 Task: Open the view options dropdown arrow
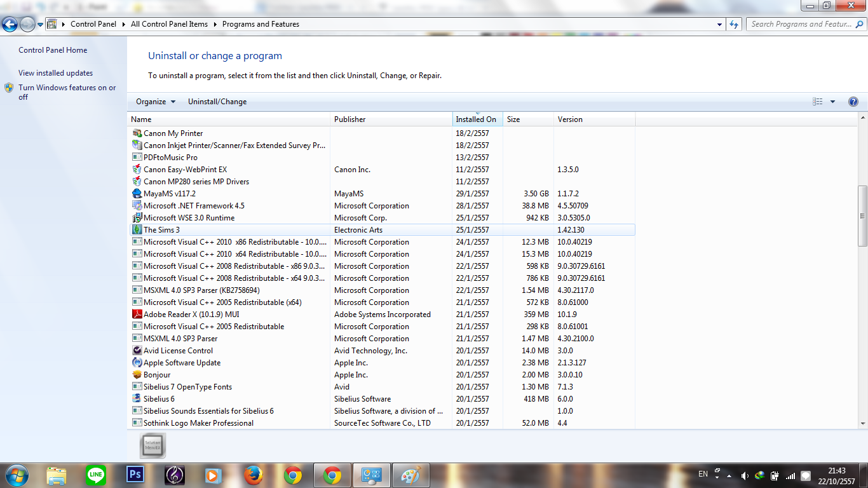pos(832,102)
